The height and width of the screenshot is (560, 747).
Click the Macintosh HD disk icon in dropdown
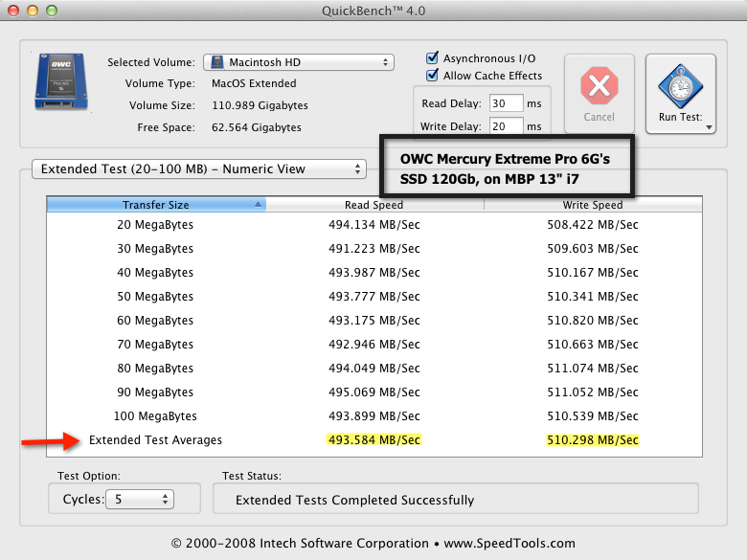coord(217,62)
